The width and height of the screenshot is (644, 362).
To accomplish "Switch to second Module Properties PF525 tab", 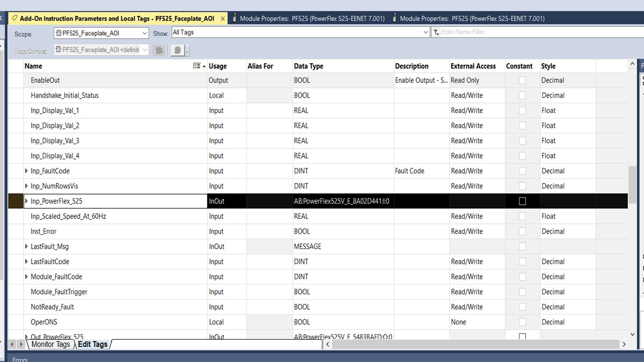I will pyautogui.click(x=469, y=18).
